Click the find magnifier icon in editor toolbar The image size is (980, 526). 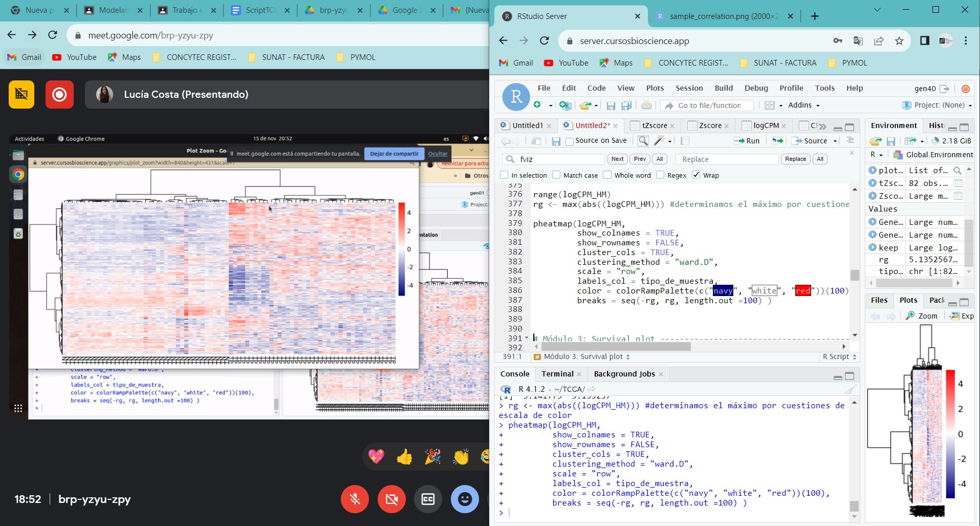point(643,141)
